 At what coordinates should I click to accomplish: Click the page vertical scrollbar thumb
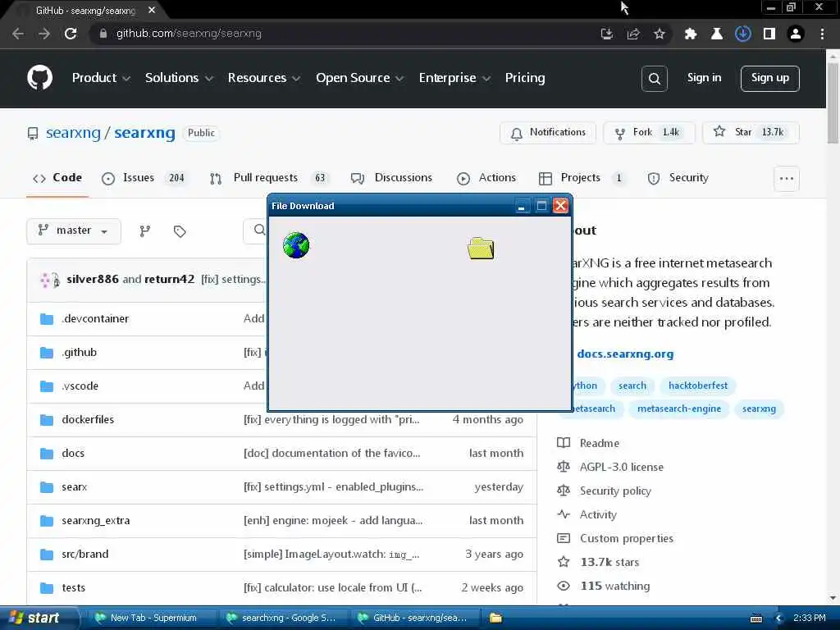833,103
